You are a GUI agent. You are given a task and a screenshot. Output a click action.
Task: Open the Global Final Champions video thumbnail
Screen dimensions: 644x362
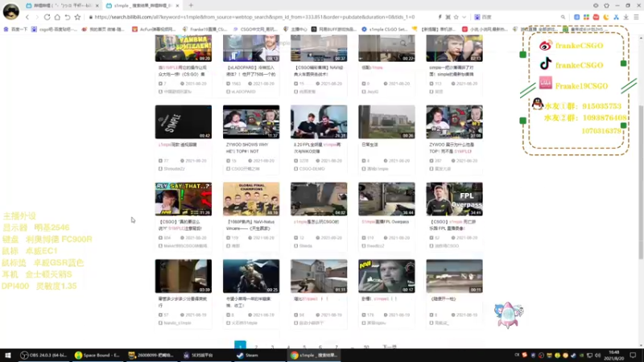251,199
